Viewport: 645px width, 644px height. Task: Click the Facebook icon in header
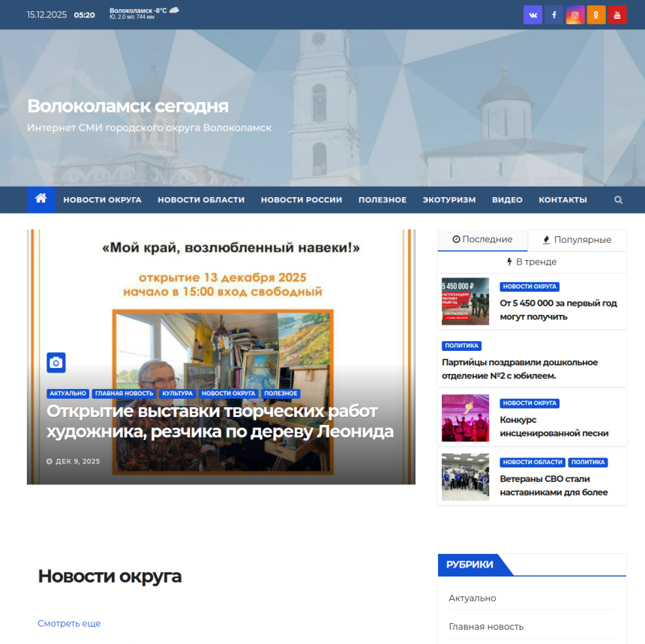click(x=553, y=15)
